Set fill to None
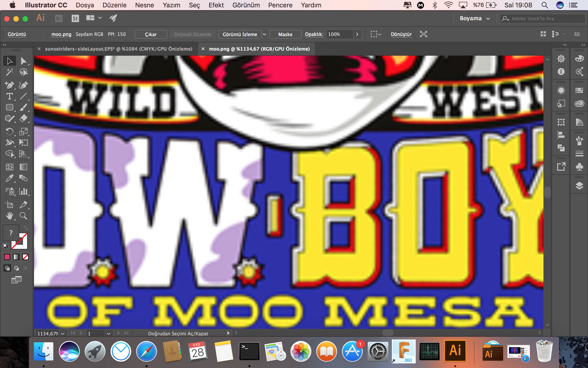Viewport: 588px width, 368px height. [25, 257]
